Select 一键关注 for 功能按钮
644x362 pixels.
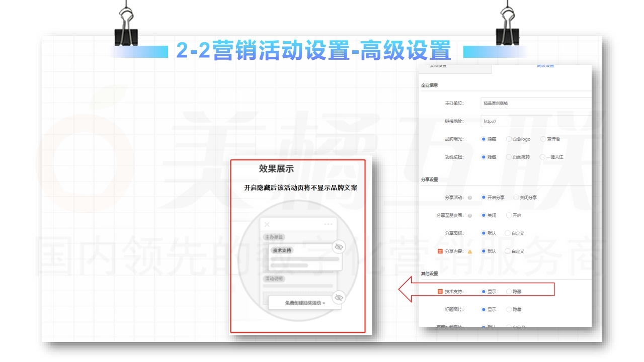coord(542,157)
